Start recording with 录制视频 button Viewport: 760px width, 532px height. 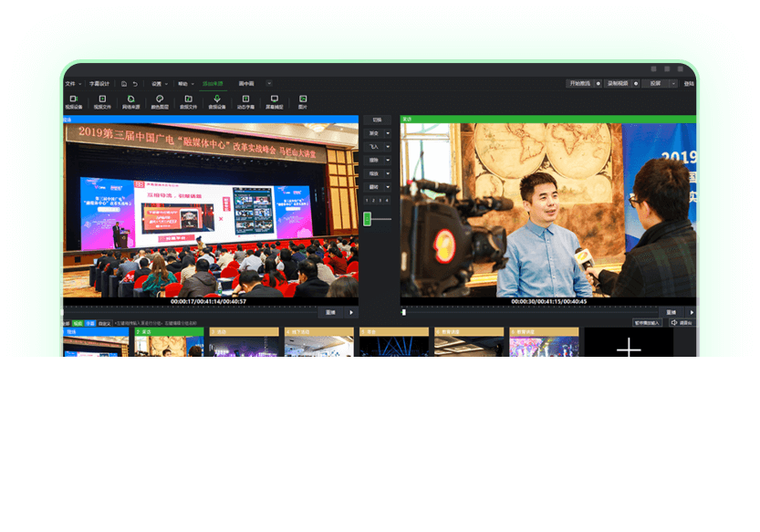point(618,83)
